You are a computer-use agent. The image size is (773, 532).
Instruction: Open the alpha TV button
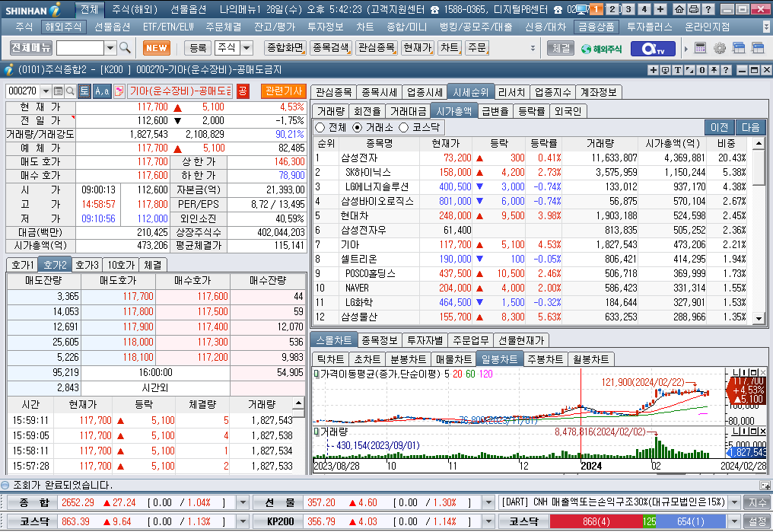coord(654,48)
